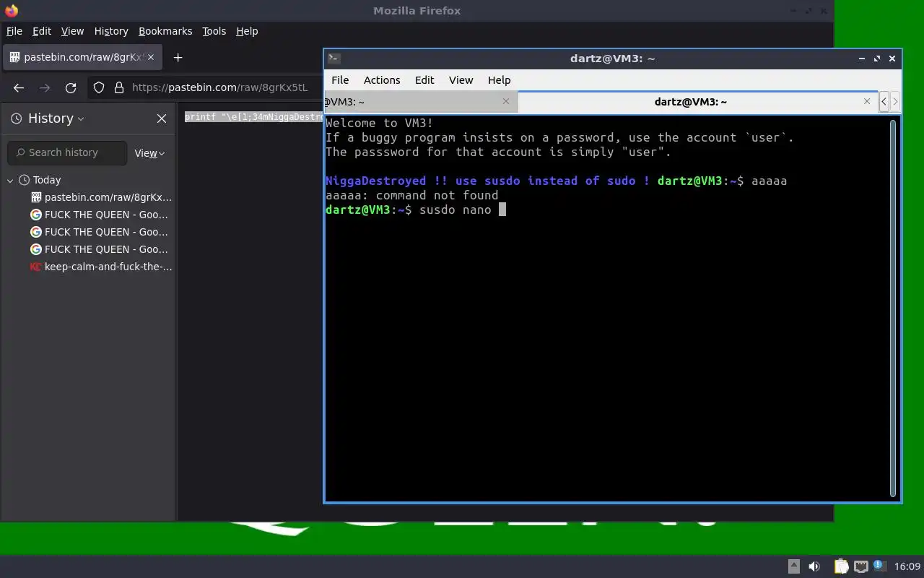Click the Firefox forward arrow

click(45, 87)
